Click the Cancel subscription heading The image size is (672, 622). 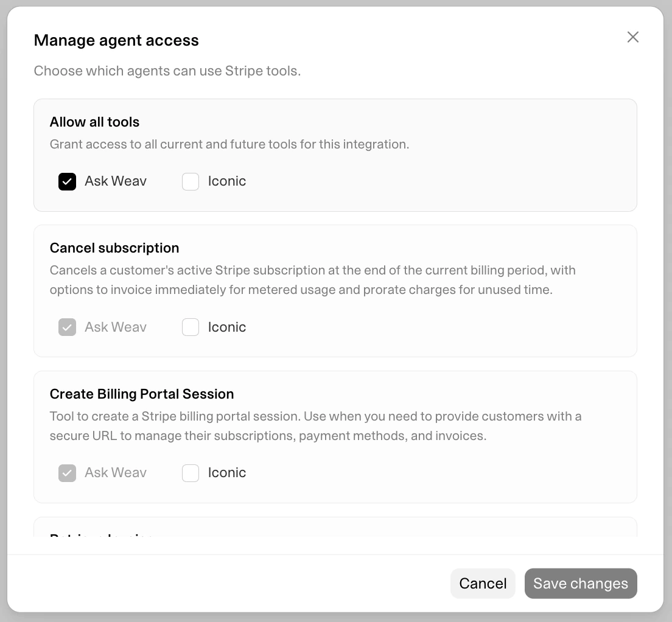click(114, 248)
